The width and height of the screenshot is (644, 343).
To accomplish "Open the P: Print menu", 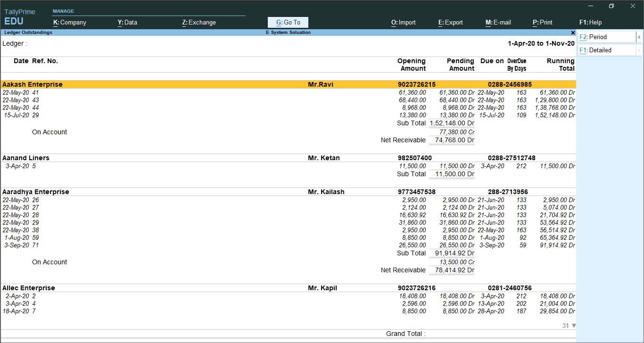I will (542, 22).
